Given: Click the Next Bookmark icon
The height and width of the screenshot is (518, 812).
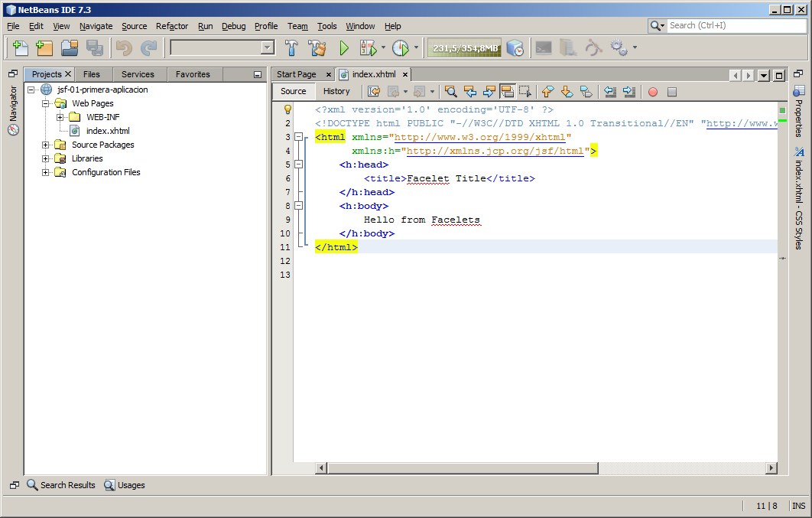Looking at the screenshot, I should tap(567, 92).
